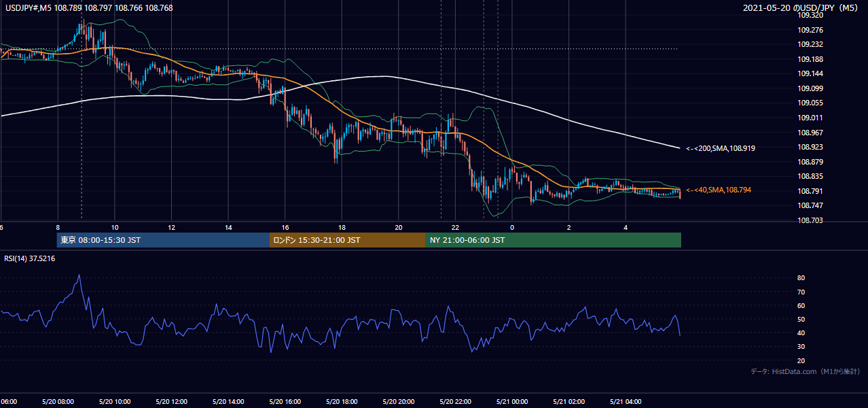The width and height of the screenshot is (868, 408).
Task: Click price axis value 109.188
Action: click(x=810, y=59)
